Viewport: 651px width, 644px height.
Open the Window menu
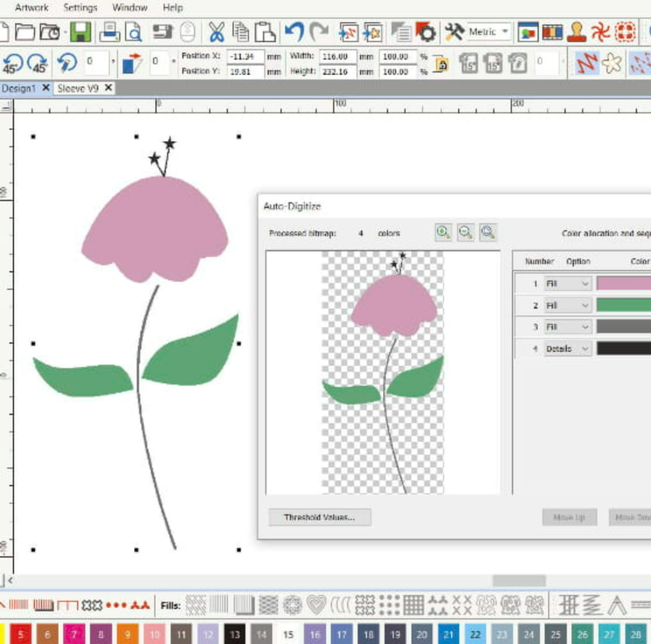(x=130, y=8)
